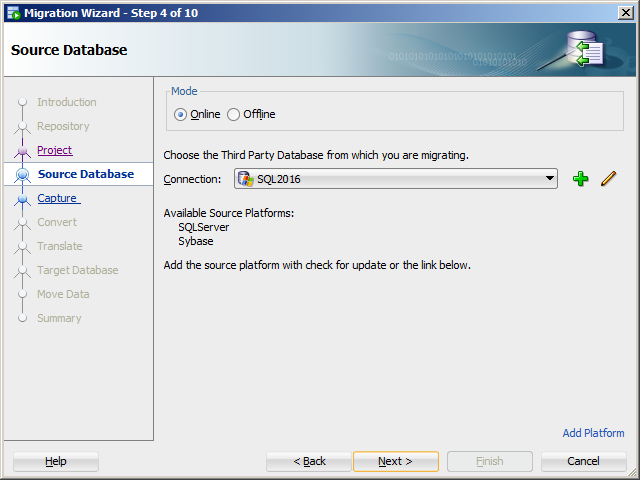The image size is (640, 480).
Task: Cancel the Migration Wizard
Action: click(x=584, y=461)
